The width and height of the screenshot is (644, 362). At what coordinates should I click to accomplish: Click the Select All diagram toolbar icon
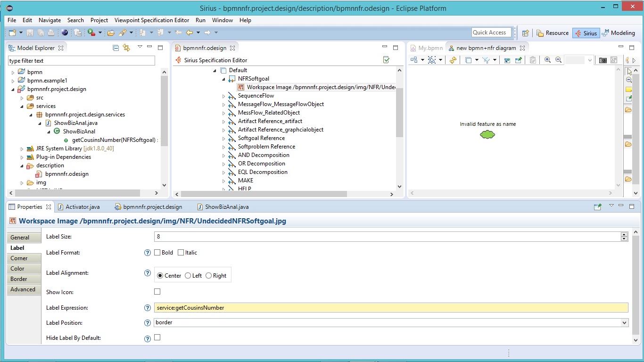pos(432,60)
